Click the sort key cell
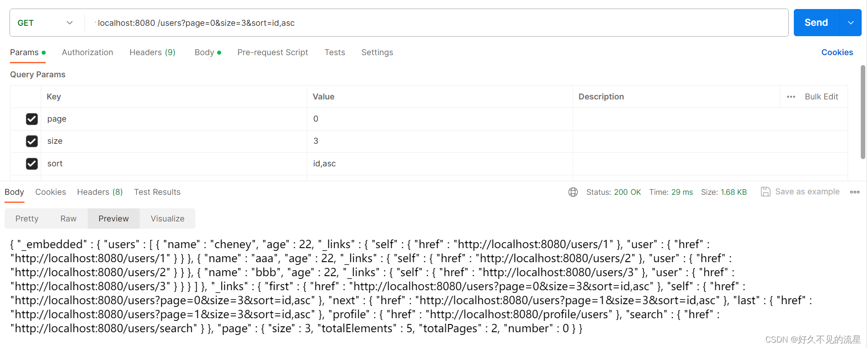The height and width of the screenshot is (348, 868). (x=174, y=164)
